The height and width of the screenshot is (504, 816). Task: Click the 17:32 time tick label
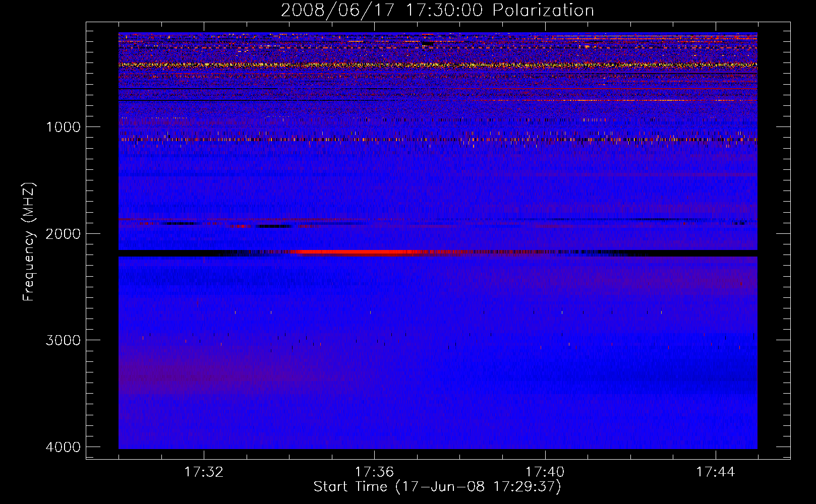coord(204,472)
